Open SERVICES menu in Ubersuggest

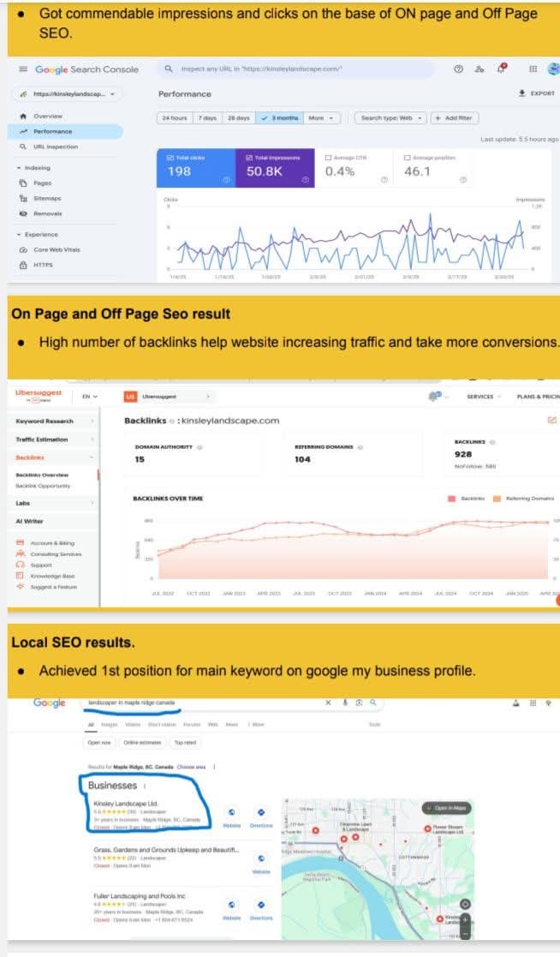coord(483,397)
